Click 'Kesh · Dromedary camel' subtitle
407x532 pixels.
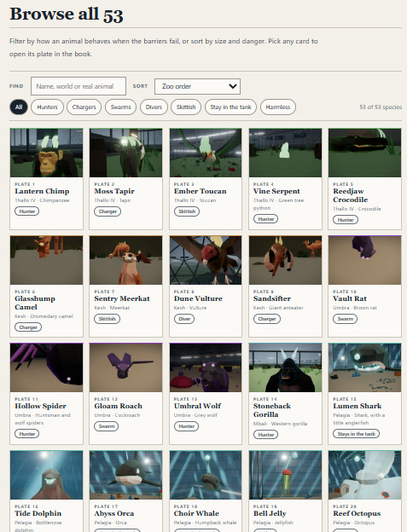44,316
